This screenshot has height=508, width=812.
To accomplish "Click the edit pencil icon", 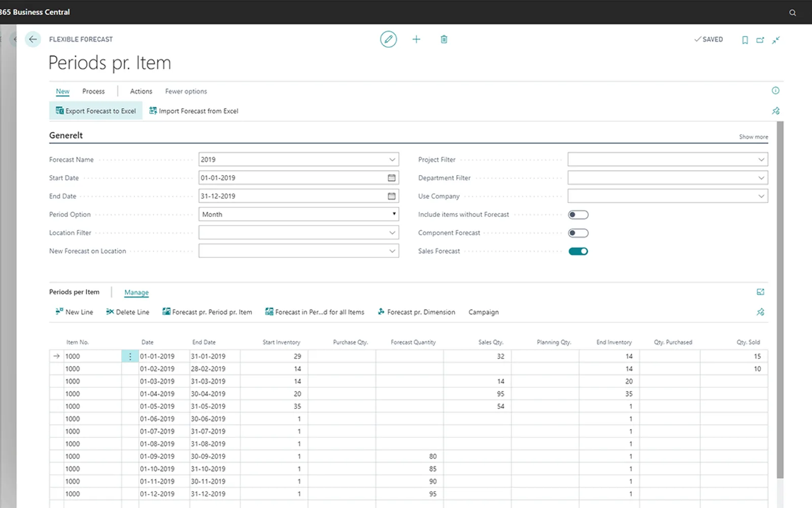I will coord(388,39).
